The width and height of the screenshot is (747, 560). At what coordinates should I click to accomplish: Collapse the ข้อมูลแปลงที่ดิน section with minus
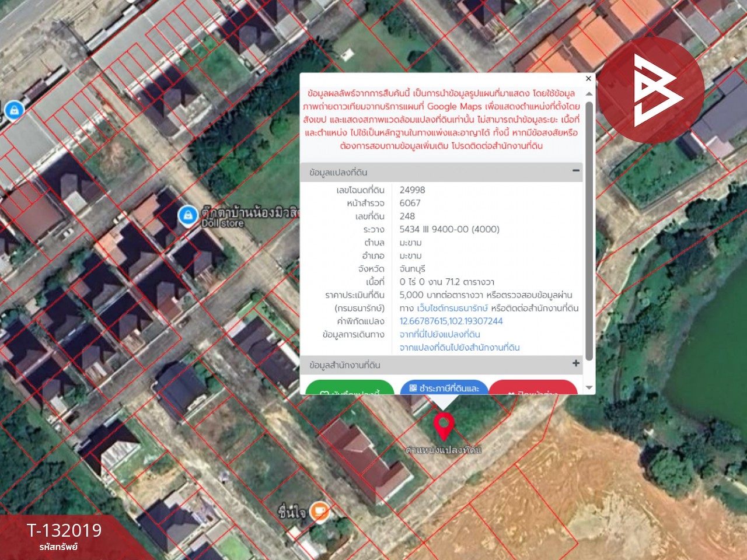coord(575,171)
